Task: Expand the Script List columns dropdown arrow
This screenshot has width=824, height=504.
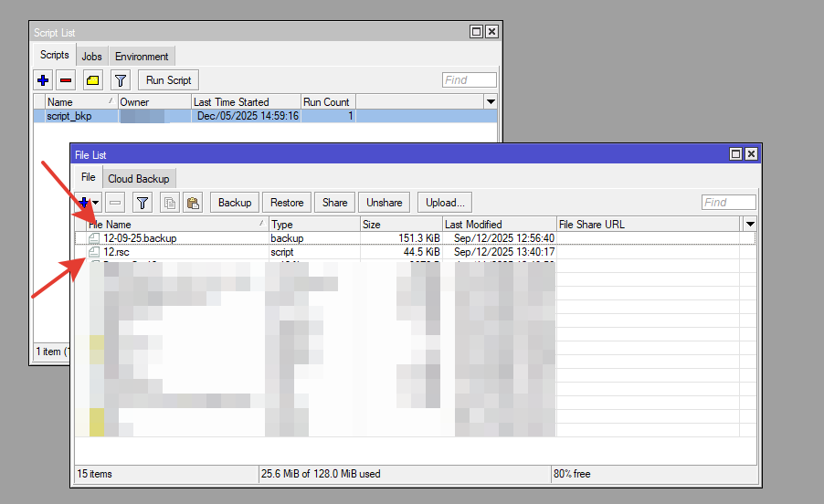Action: pyautogui.click(x=491, y=102)
